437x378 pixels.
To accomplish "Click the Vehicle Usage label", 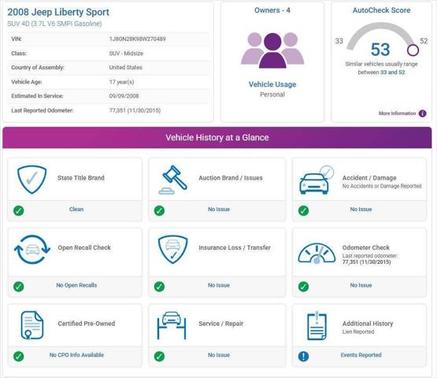I will [272, 84].
